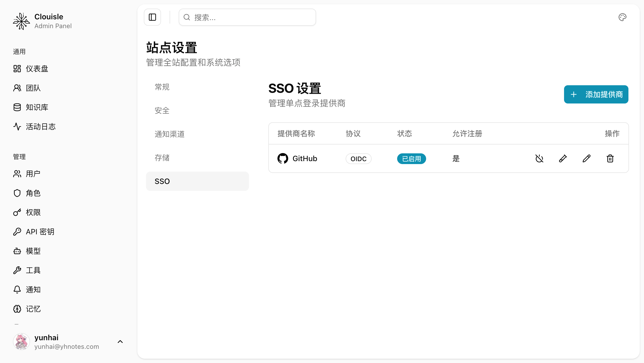This screenshot has width=644, height=363.
Task: Delete the GitHub SSO provider
Action: pos(610,158)
